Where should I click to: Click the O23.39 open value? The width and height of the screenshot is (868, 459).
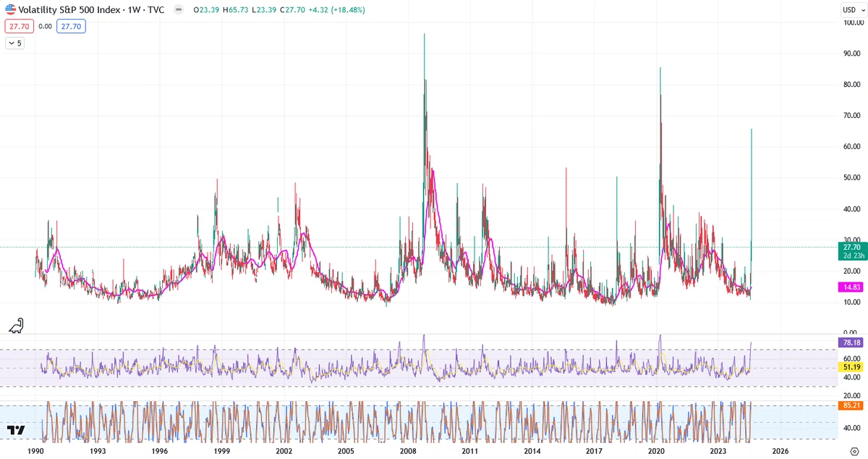[x=208, y=10]
